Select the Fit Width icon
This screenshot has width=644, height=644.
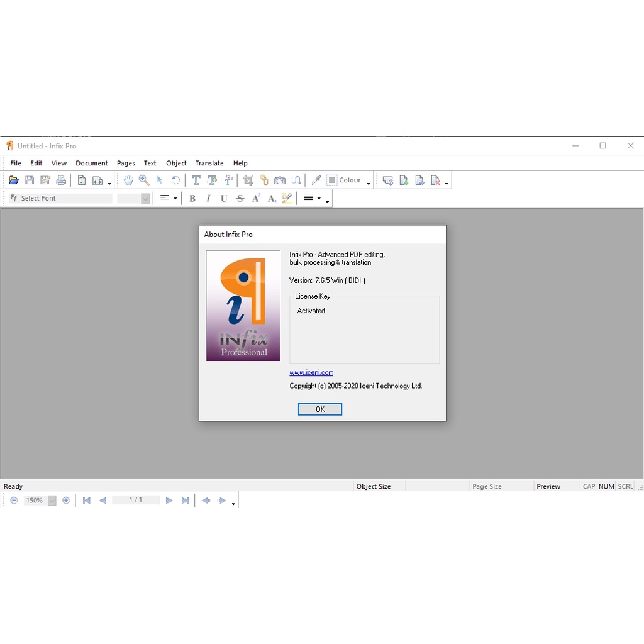[x=97, y=180]
